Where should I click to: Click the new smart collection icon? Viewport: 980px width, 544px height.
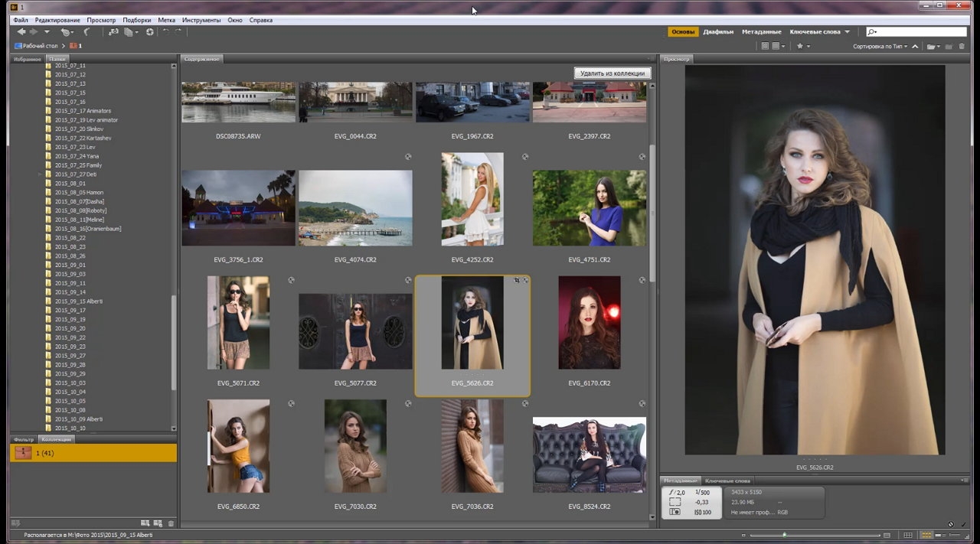(158, 523)
